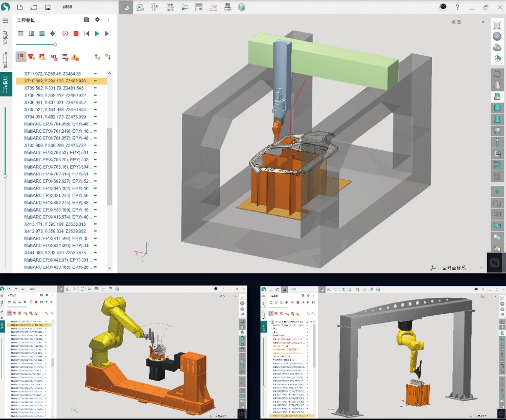Click the simulation speed slider handle
Screen dimensions: 506x420
click(55, 44)
